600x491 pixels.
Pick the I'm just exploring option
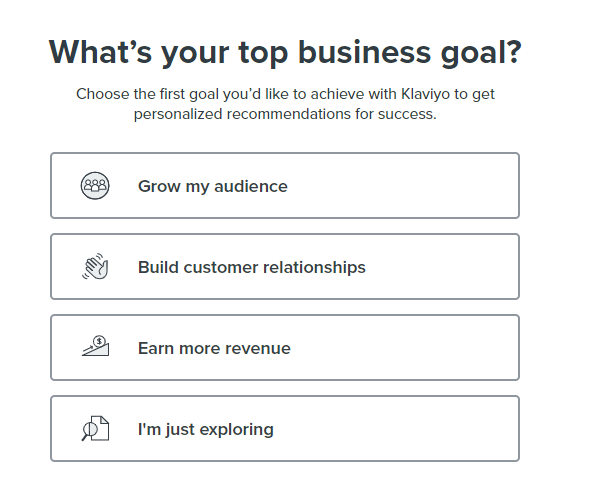point(285,429)
